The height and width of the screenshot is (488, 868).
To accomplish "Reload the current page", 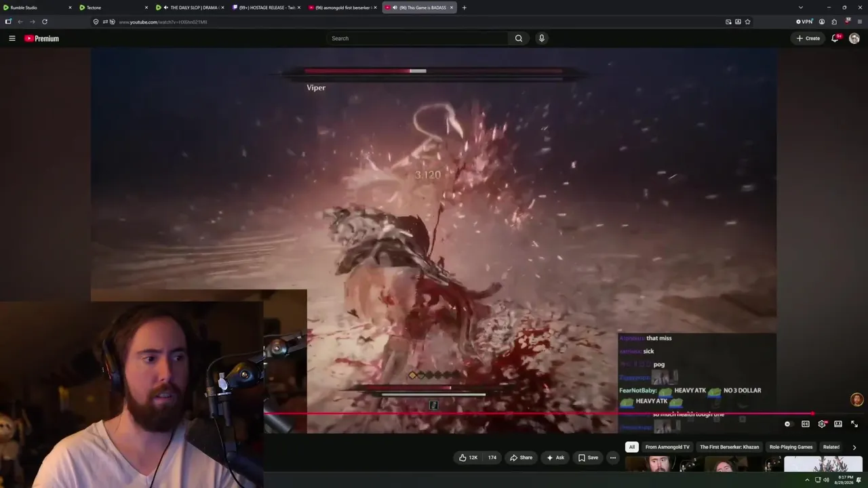I will (45, 22).
